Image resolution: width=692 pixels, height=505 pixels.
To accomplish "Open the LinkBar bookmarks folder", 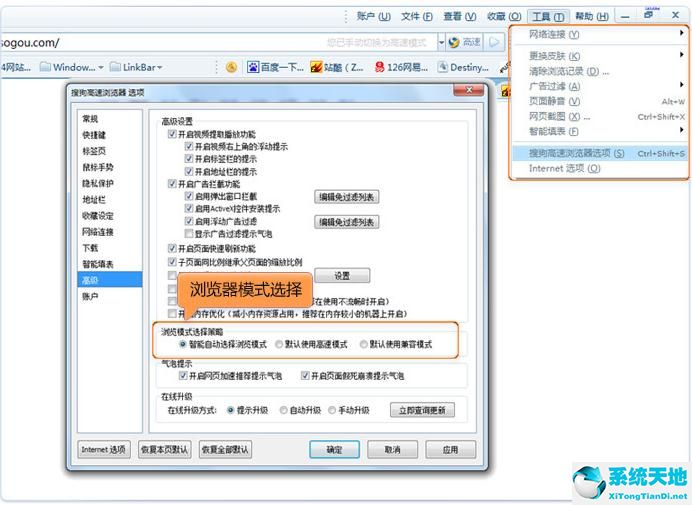I will [136, 67].
